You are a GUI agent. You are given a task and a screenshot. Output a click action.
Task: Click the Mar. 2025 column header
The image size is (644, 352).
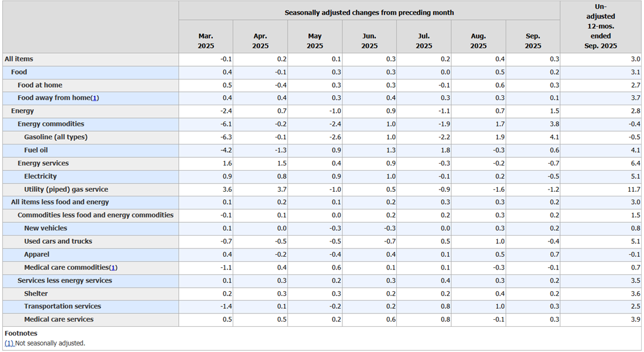pyautogui.click(x=206, y=41)
